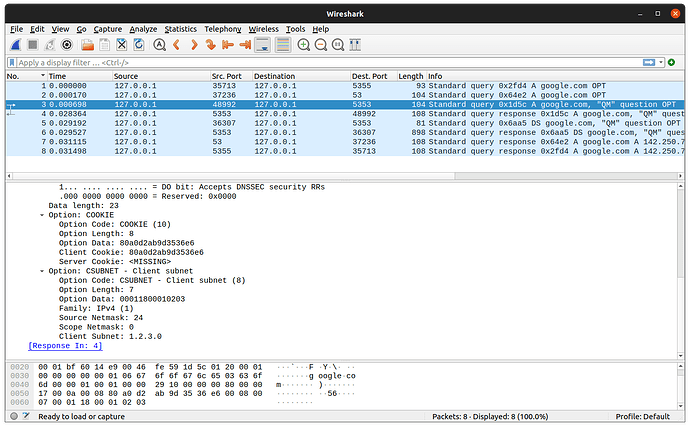
Task: Apply the display filter with arrow button
Action: click(x=649, y=62)
